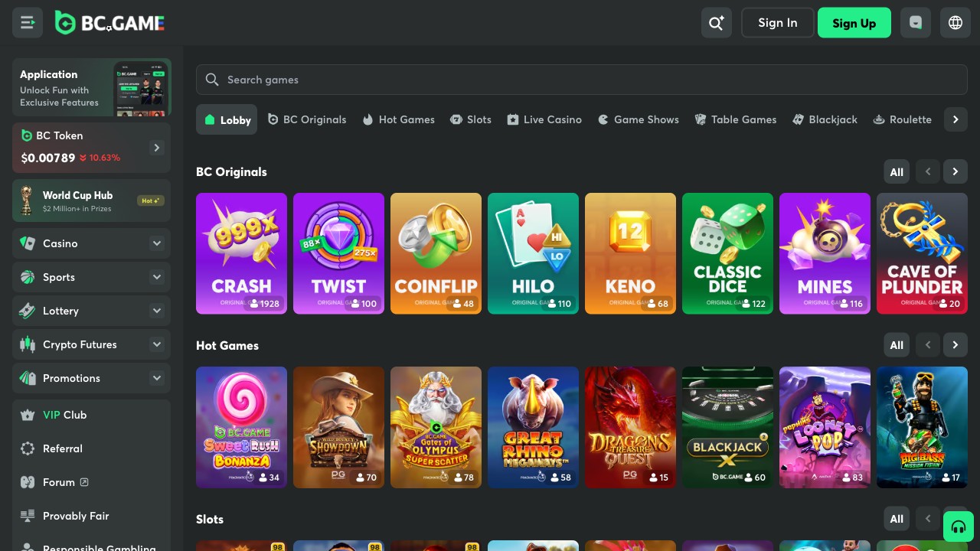The image size is (980, 551).
Task: Show next BC Originals games arrow
Action: click(x=955, y=171)
